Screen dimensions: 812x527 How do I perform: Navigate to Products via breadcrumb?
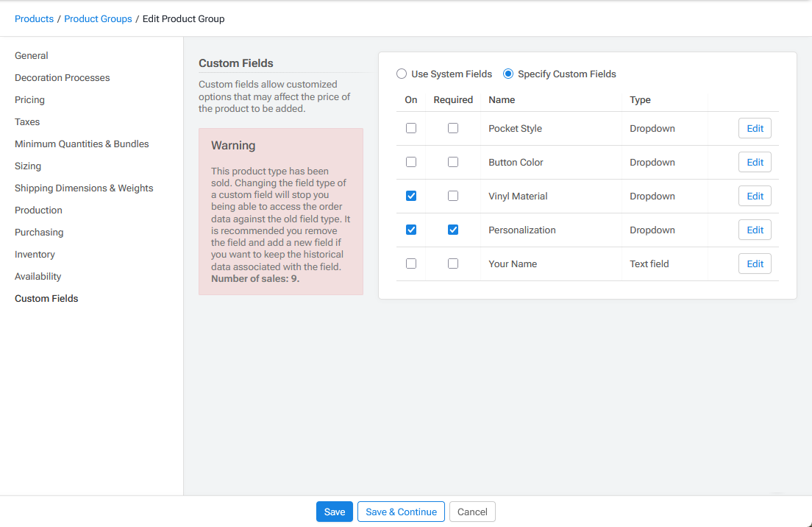click(34, 18)
